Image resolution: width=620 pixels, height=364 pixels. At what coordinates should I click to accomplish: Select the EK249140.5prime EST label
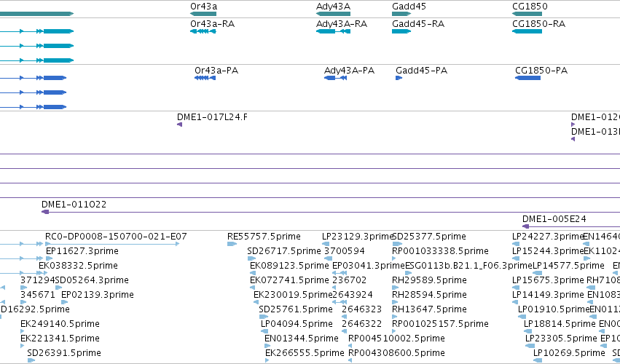click(x=60, y=324)
